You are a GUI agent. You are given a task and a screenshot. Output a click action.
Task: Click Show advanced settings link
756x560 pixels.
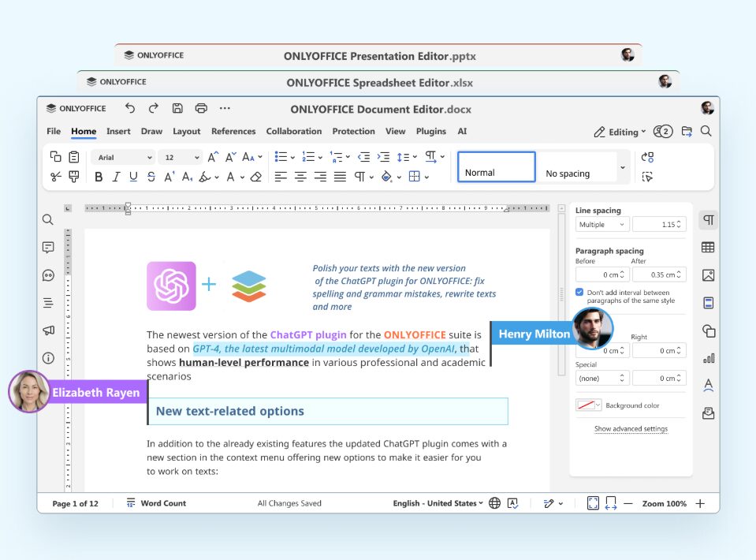[631, 429]
